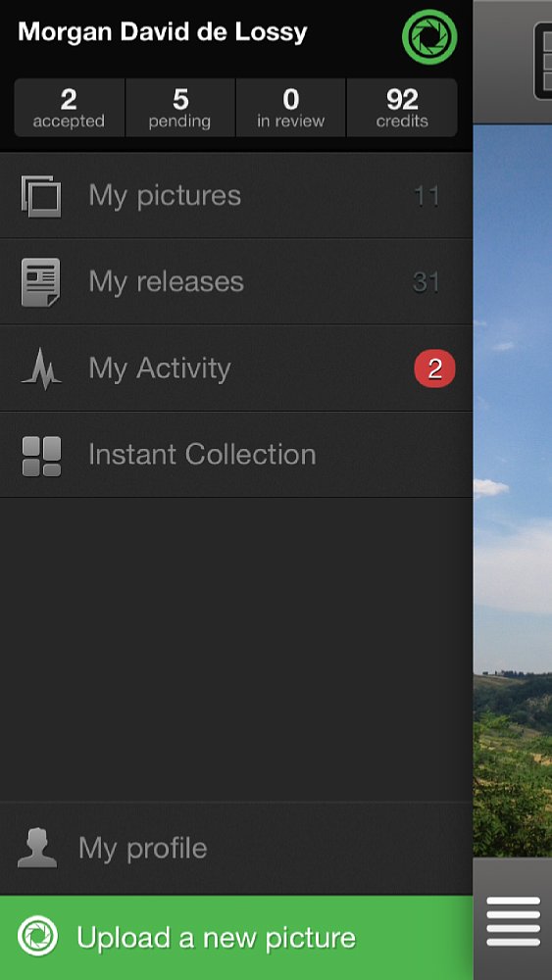Tap the landscape photo preview
The image size is (552, 980).
coord(513,491)
